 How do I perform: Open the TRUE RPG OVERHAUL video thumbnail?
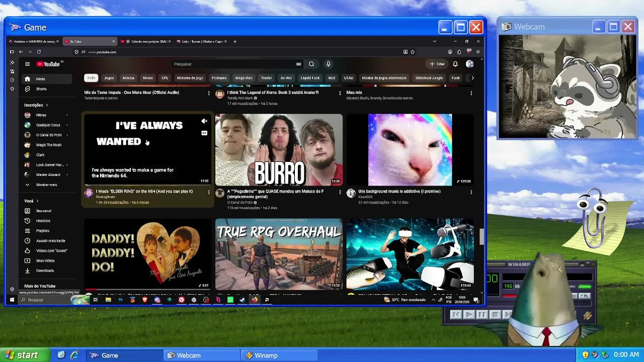[279, 254]
